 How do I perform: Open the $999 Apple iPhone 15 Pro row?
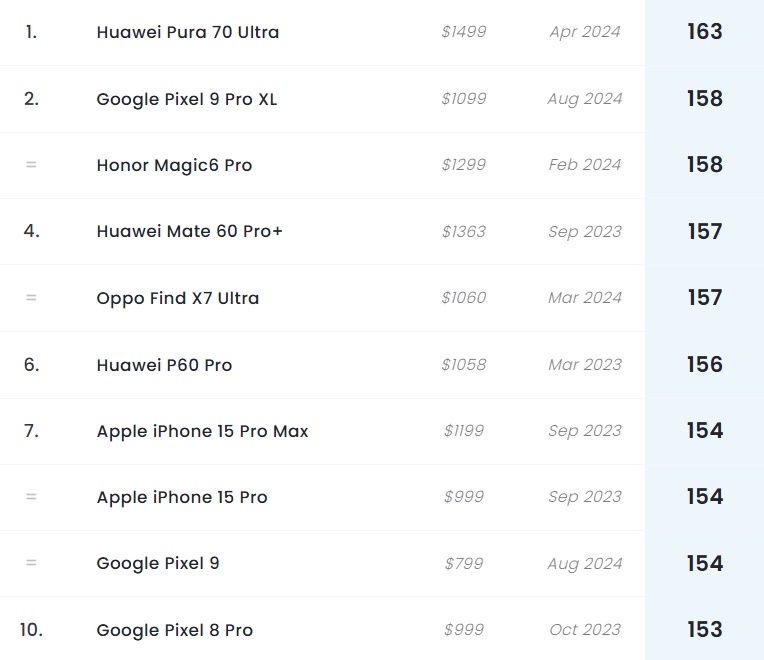(x=322, y=497)
